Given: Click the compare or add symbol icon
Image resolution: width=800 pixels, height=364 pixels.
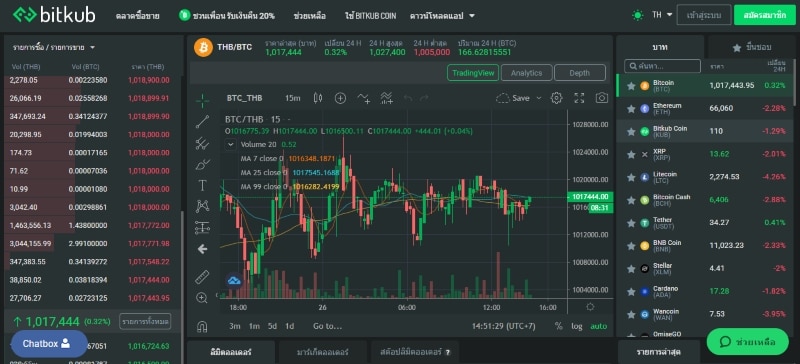Looking at the screenshot, I should [340, 98].
